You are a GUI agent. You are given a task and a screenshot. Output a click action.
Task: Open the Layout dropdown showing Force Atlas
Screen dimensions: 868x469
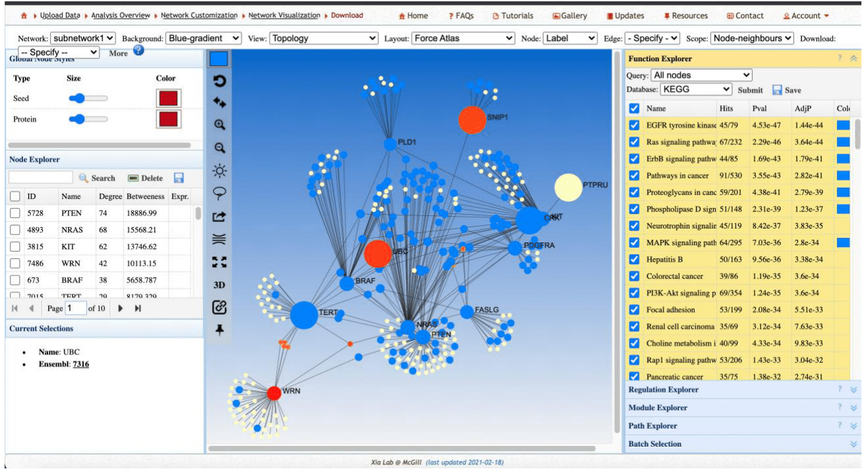(x=463, y=38)
